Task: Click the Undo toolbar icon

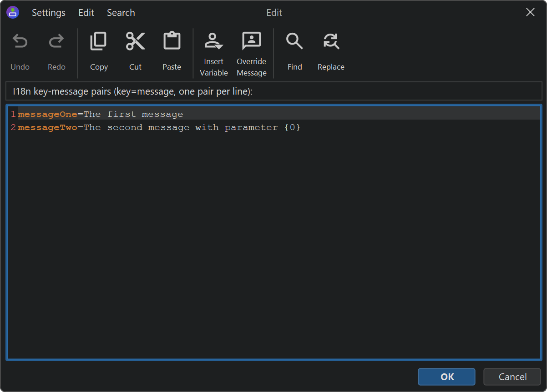Action: pyautogui.click(x=20, y=42)
